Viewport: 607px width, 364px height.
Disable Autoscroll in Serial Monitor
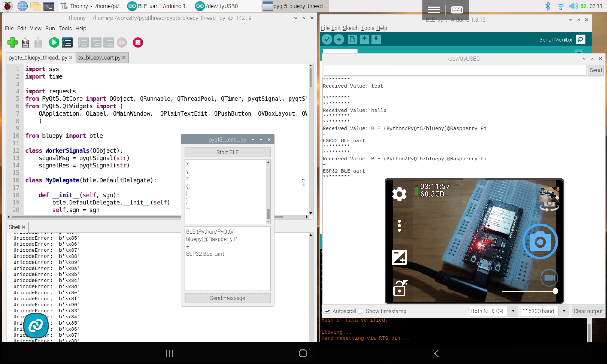pyautogui.click(x=327, y=311)
